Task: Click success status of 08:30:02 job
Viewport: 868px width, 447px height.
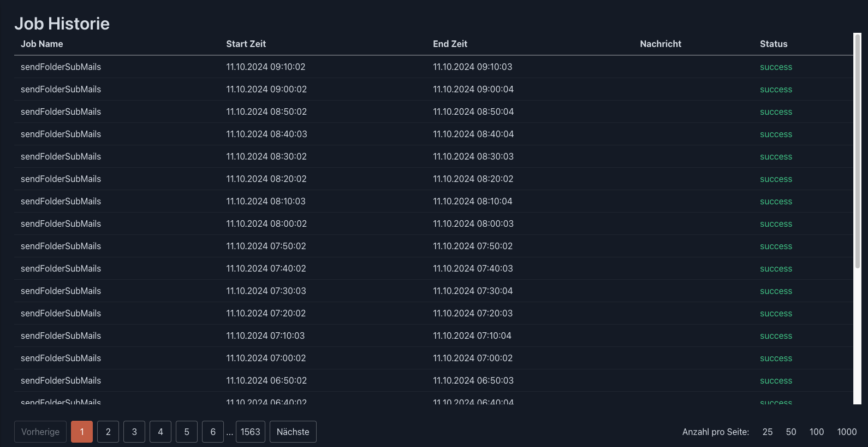Action: (776, 157)
